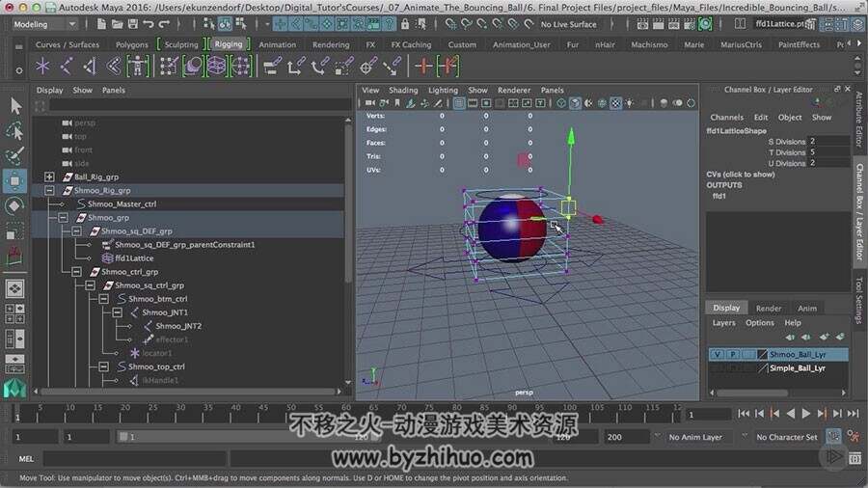Open the Modeling menu set dropdown

pyautogui.click(x=44, y=24)
